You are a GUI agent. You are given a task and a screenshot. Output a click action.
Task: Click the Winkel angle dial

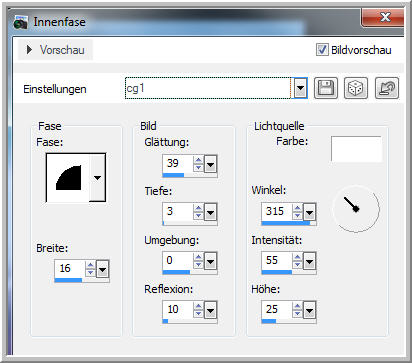356,209
